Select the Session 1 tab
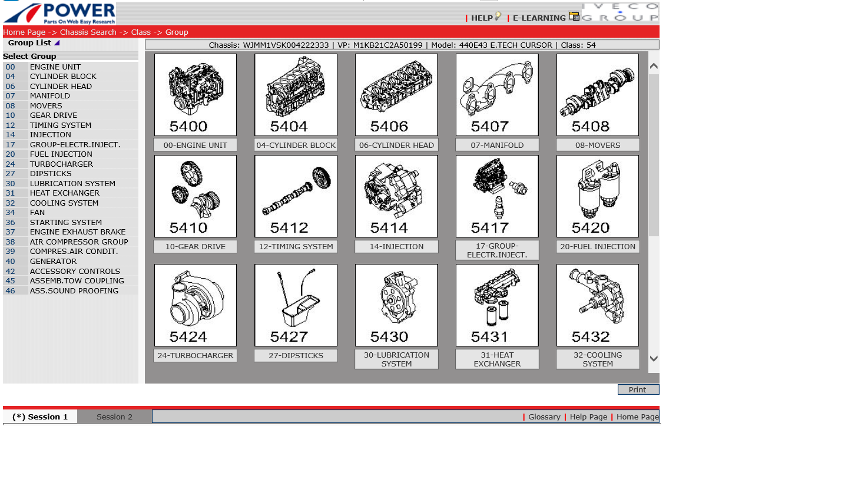Screen dimensions: 868x489 click(40, 417)
